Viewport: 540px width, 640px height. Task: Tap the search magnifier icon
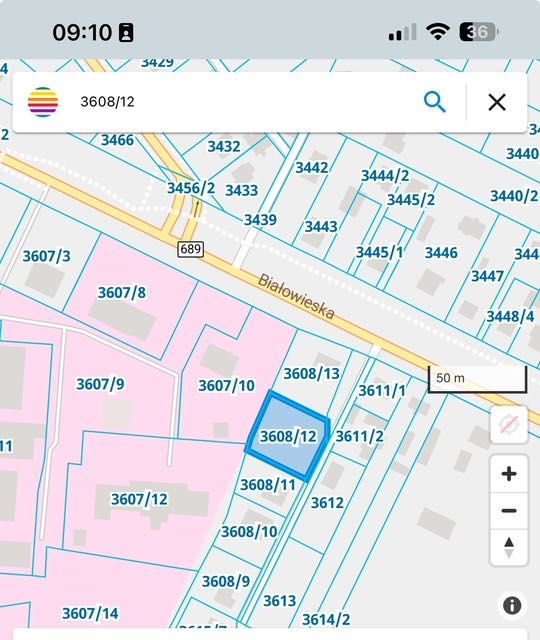[x=434, y=102]
